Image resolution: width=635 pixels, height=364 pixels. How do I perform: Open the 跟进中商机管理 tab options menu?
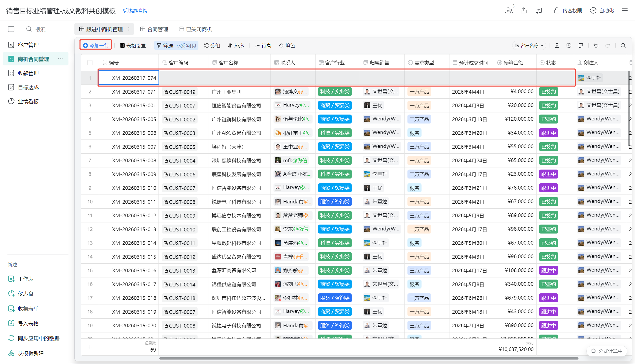pyautogui.click(x=129, y=29)
